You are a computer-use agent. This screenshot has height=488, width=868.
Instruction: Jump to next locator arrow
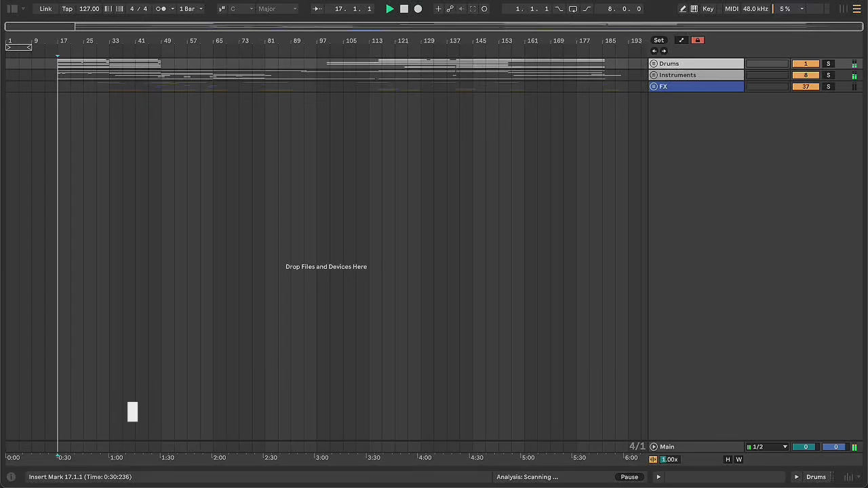click(664, 51)
